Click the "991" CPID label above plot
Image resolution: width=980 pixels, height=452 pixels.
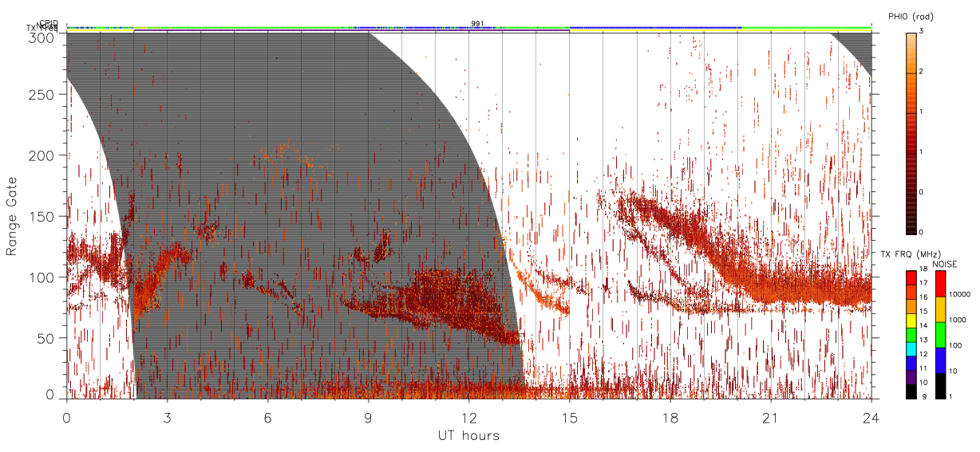[477, 23]
